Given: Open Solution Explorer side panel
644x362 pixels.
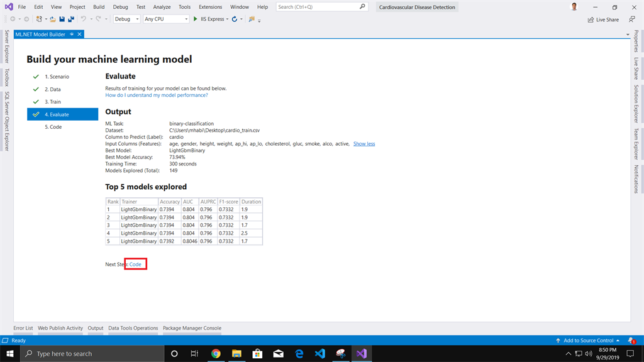Looking at the screenshot, I should pos(636,104).
